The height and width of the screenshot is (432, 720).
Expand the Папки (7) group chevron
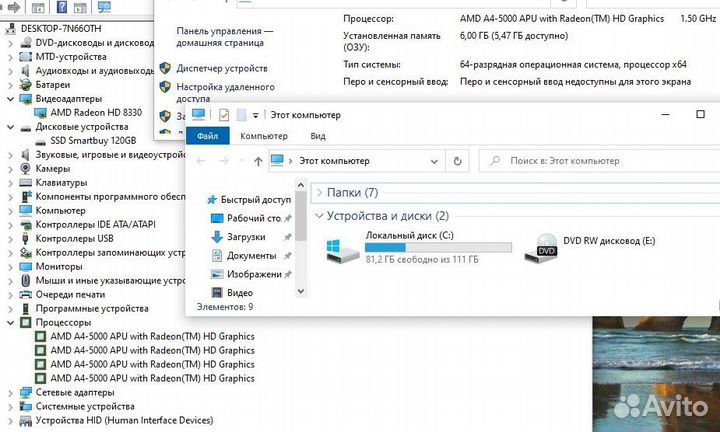point(320,193)
